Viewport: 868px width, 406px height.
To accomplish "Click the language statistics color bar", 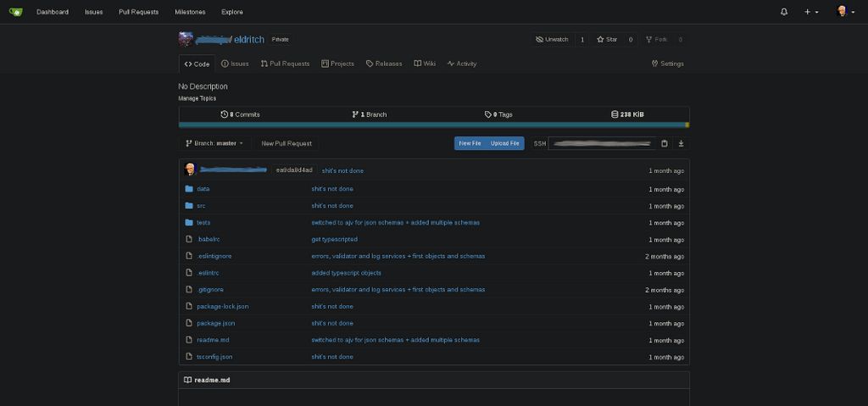I will coord(432,125).
